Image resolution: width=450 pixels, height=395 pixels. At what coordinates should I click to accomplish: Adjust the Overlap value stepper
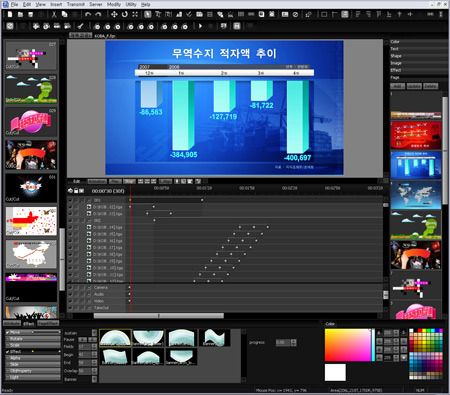click(x=94, y=371)
